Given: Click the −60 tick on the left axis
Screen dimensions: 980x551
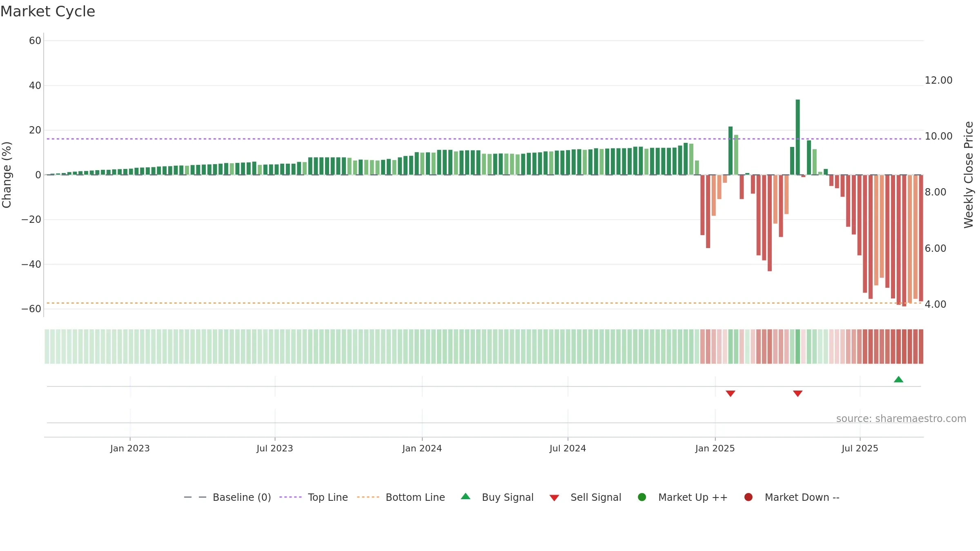Looking at the screenshot, I should (31, 309).
